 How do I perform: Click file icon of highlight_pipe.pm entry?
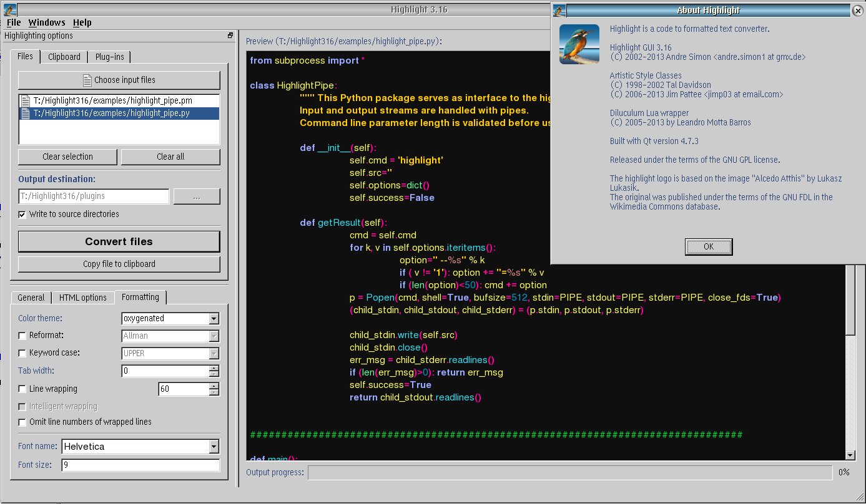pos(26,100)
